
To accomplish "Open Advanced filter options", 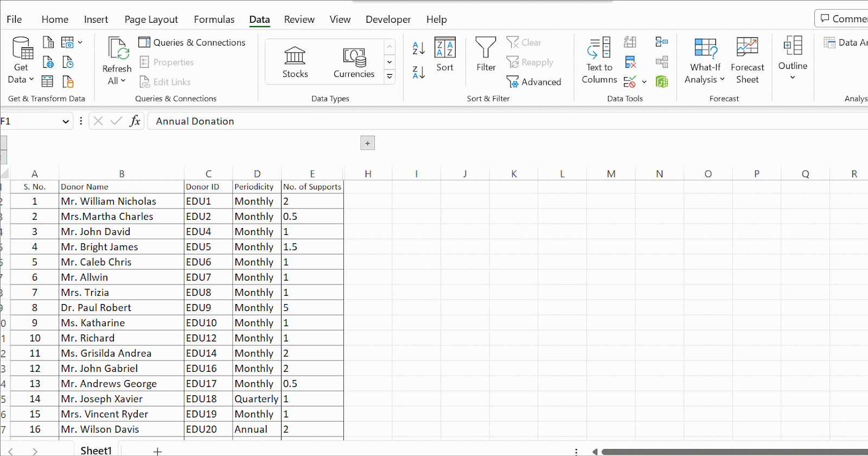I will [534, 82].
